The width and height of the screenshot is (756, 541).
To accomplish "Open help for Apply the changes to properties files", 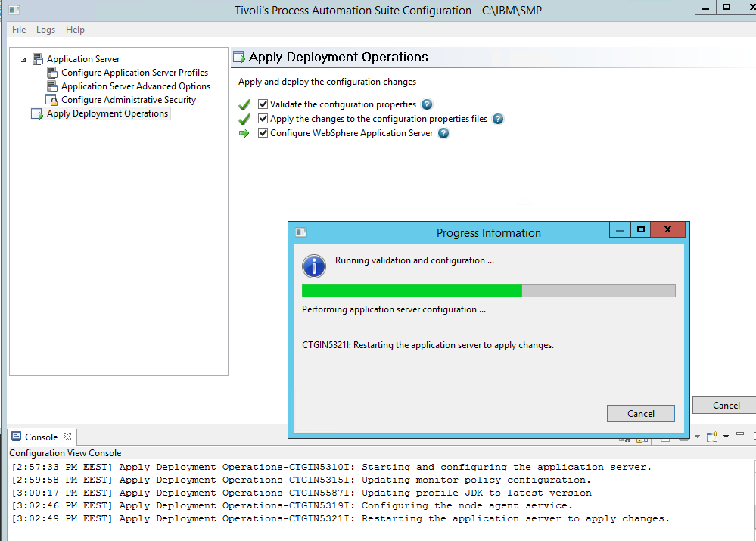I will point(498,119).
